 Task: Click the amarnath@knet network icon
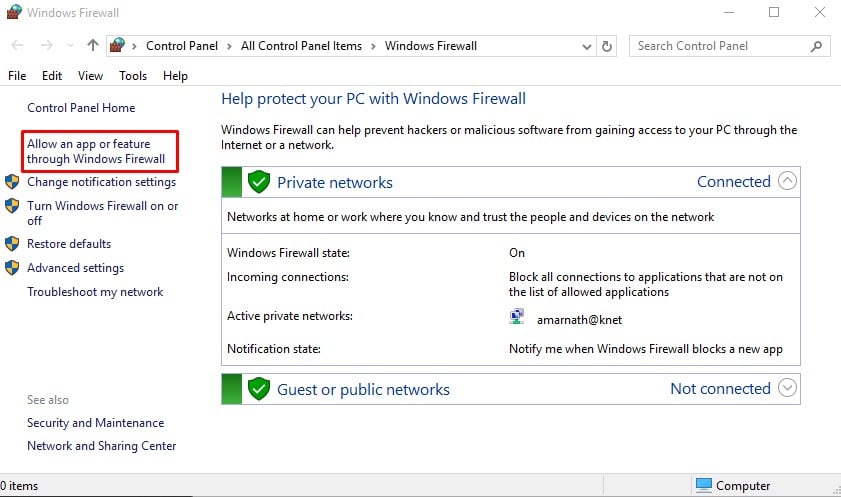pyautogui.click(x=517, y=317)
